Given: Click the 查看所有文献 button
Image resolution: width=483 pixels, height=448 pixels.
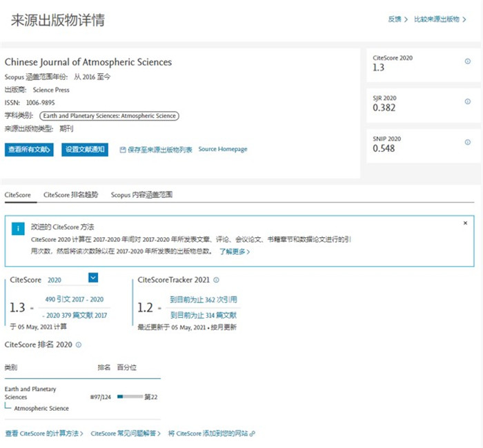Looking at the screenshot, I should (29, 150).
